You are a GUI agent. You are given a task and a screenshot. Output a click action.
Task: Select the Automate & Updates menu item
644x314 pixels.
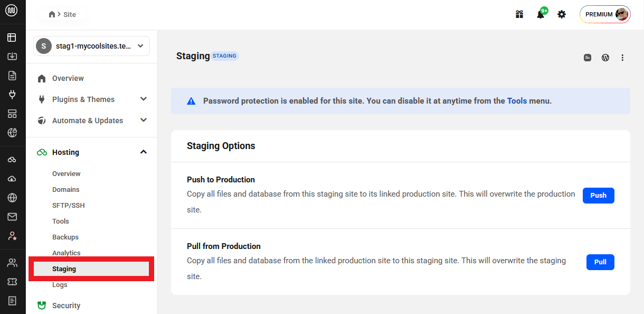click(x=88, y=121)
